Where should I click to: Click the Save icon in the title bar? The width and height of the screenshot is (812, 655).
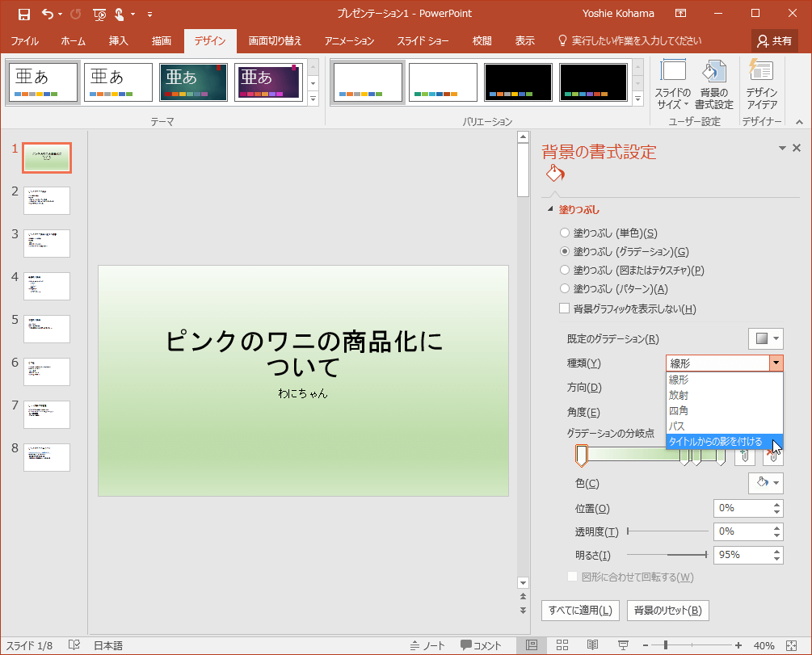(x=23, y=14)
